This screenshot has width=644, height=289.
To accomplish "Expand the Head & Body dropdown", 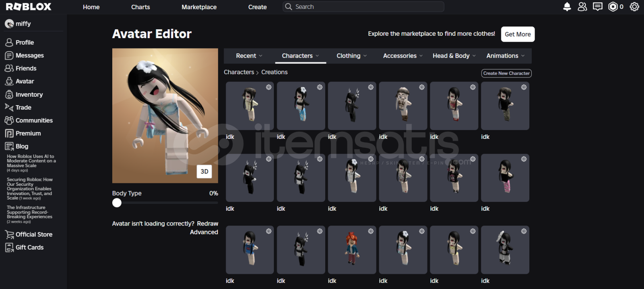I will pyautogui.click(x=454, y=56).
